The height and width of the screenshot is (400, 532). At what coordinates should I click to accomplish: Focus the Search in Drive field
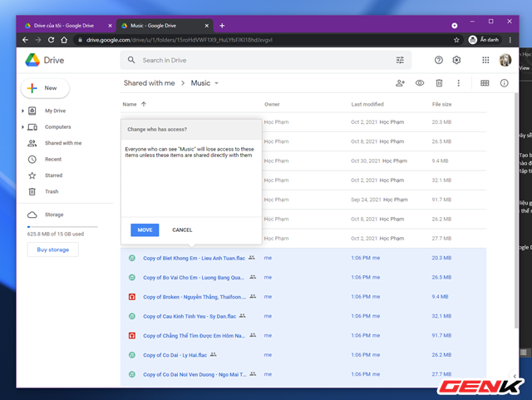(266, 60)
